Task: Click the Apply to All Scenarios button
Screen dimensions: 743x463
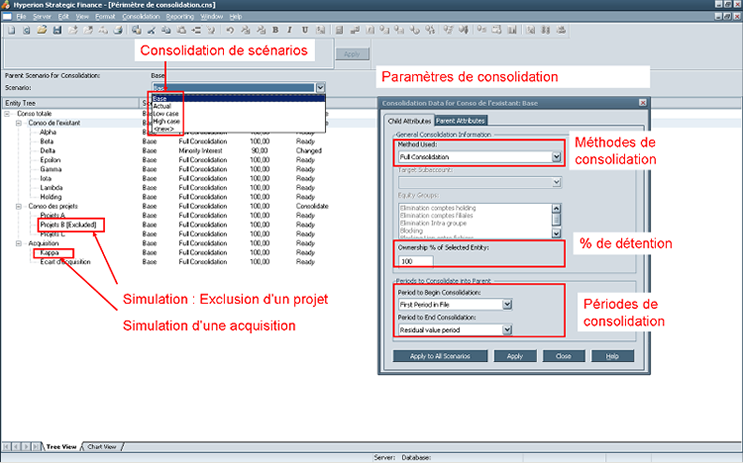Action: click(x=440, y=356)
